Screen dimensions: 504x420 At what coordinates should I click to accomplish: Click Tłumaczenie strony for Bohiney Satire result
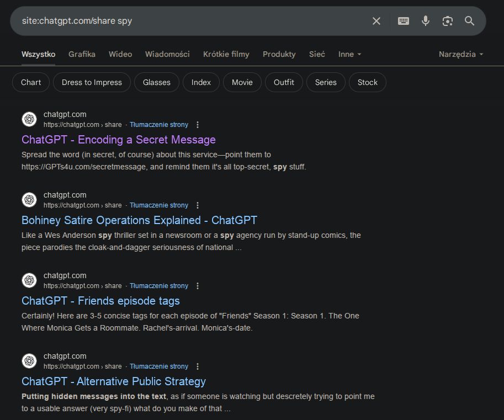(x=159, y=205)
